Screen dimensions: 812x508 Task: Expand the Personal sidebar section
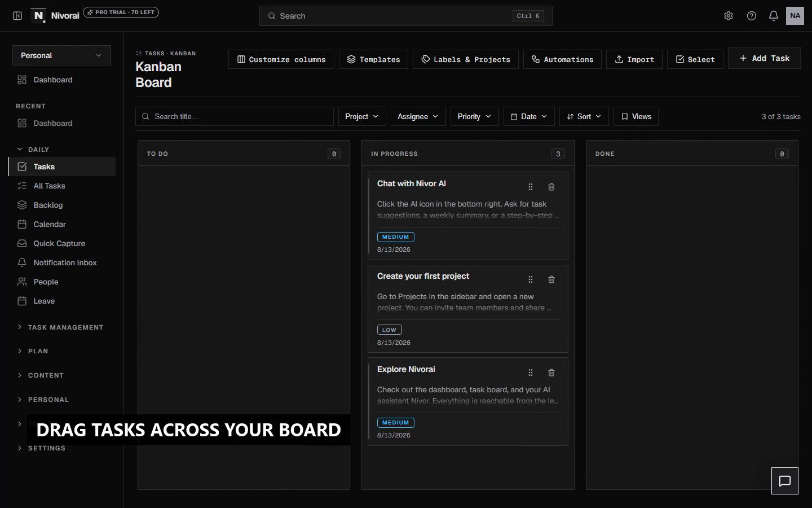pos(43,400)
